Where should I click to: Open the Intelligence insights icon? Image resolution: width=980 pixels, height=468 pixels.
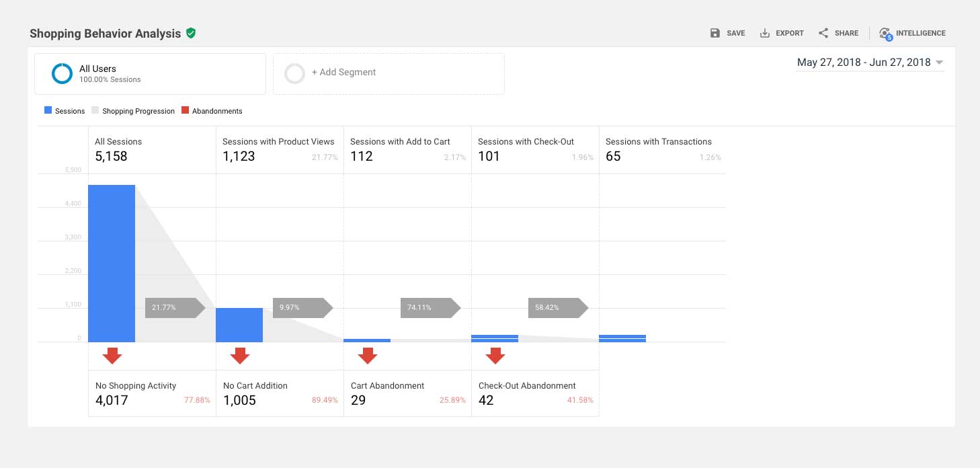pos(885,34)
